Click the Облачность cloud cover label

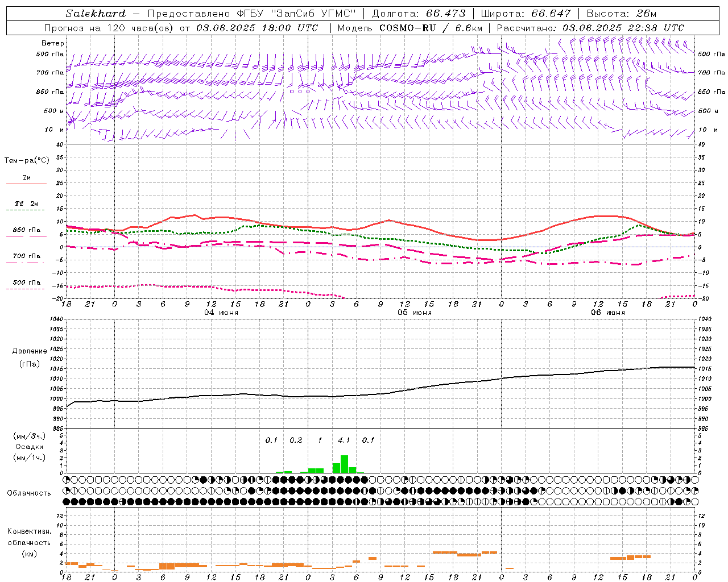[28, 493]
